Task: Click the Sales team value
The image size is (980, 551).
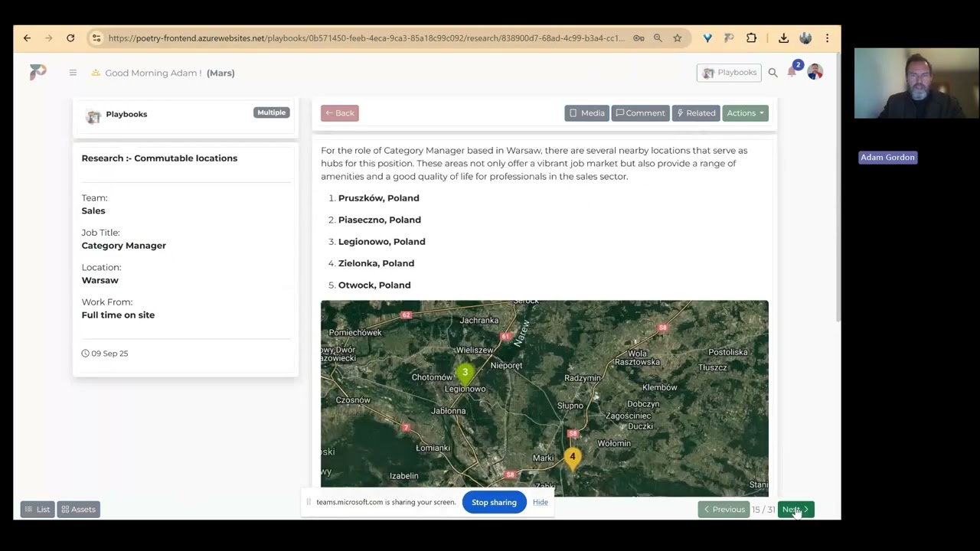Action: [93, 210]
